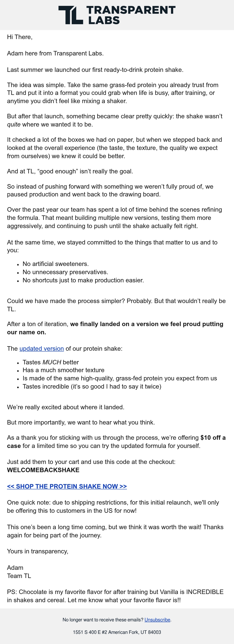Click the 'No unnecessary preservatives.' bullet

[66, 272]
